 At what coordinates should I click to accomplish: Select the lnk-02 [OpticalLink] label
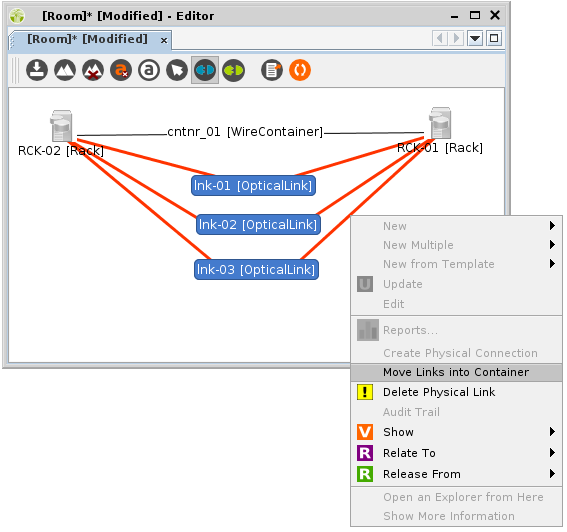258,225
